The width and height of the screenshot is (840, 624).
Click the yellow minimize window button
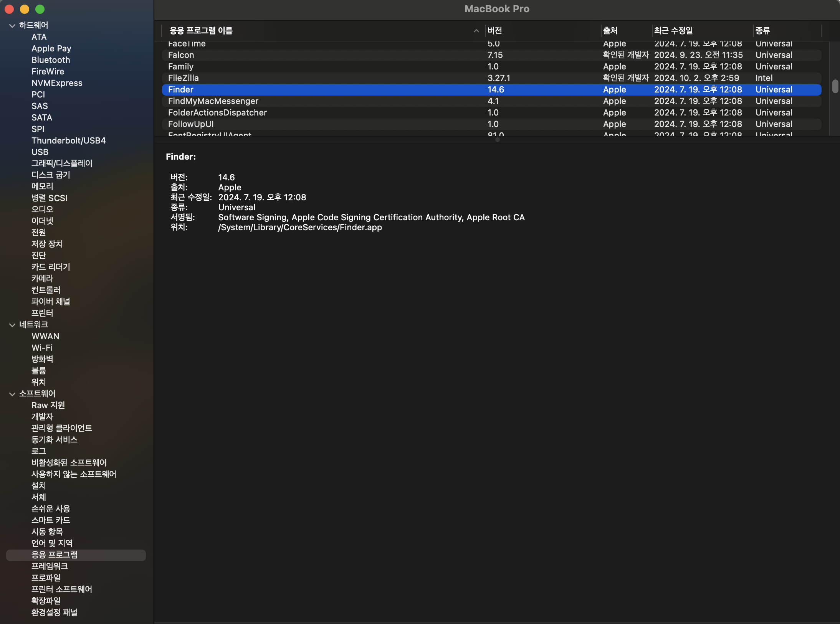(x=25, y=9)
